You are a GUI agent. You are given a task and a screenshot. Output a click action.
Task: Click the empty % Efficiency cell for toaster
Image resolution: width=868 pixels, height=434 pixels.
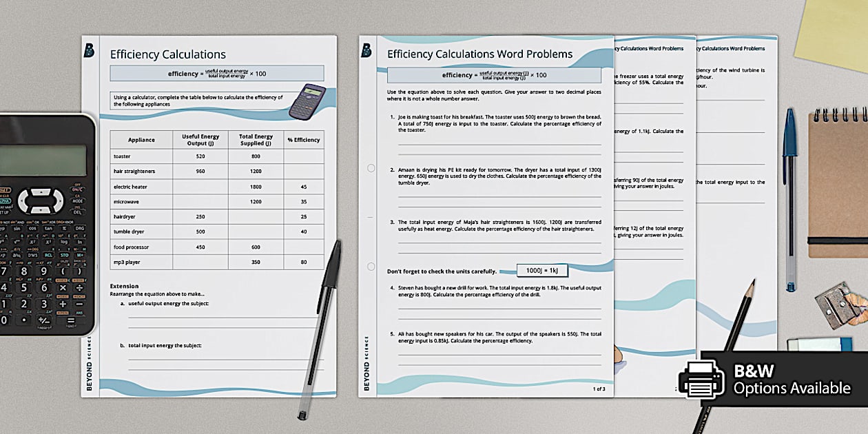tap(304, 156)
